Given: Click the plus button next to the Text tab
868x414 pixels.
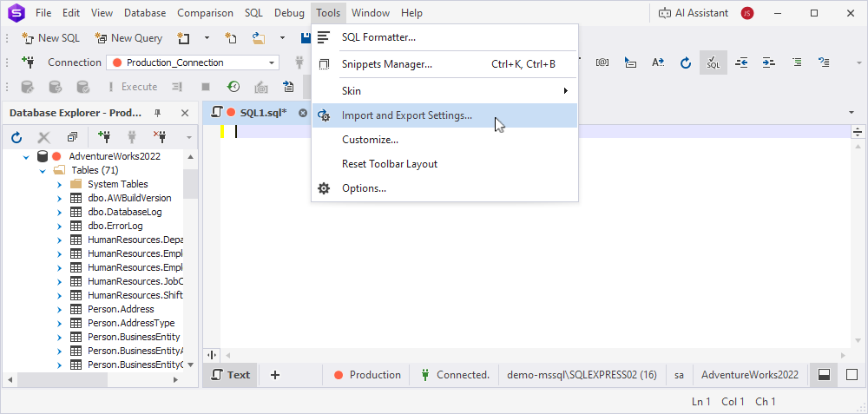Looking at the screenshot, I should [x=274, y=375].
